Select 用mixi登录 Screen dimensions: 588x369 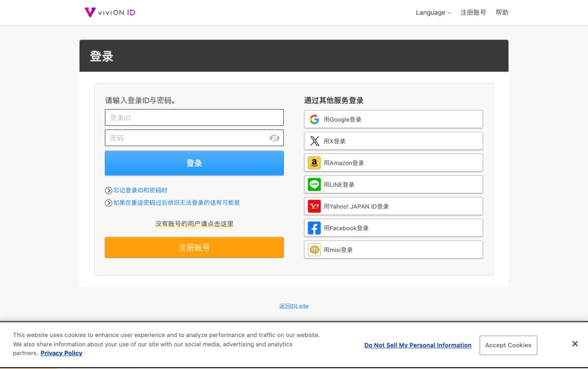[393, 250]
